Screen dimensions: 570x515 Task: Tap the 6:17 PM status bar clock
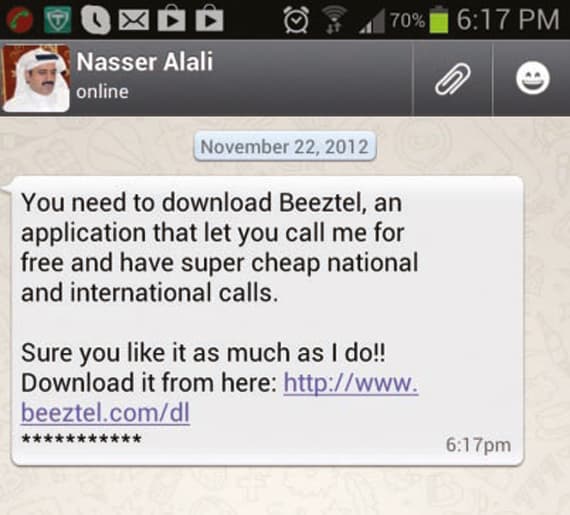(x=508, y=20)
